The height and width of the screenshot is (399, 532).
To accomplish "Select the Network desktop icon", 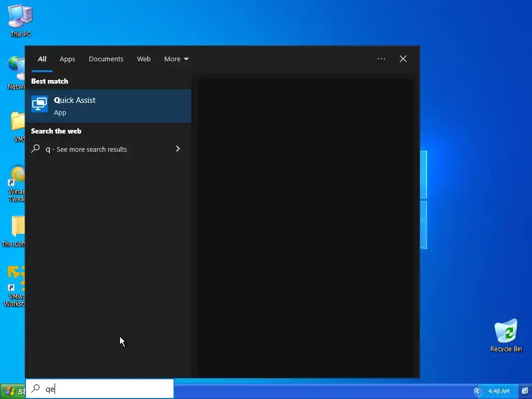I will click(16, 73).
